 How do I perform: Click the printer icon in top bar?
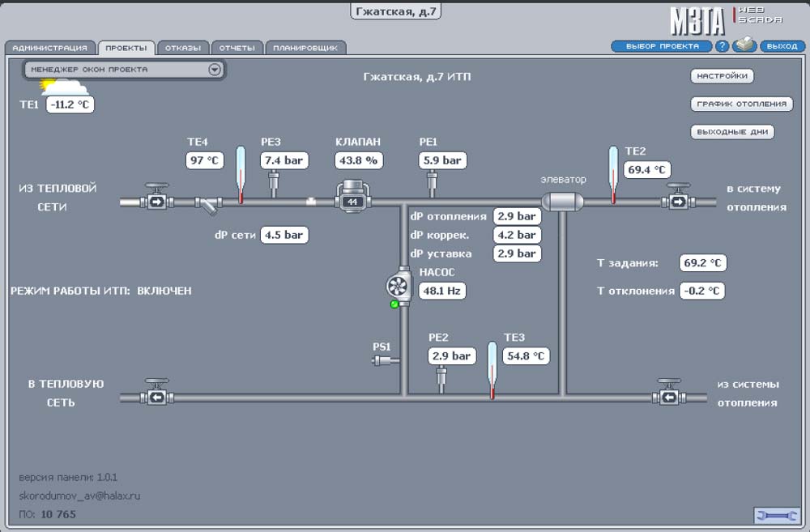pyautogui.click(x=744, y=45)
